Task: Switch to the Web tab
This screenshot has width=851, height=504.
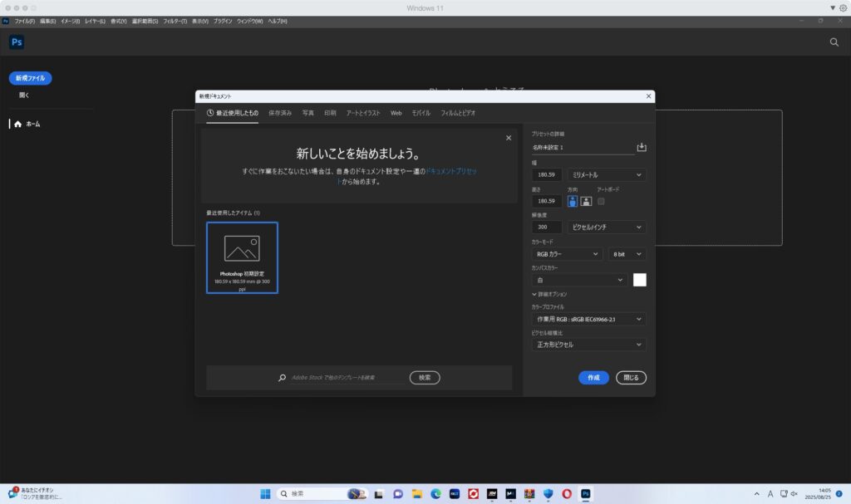Action: click(396, 113)
